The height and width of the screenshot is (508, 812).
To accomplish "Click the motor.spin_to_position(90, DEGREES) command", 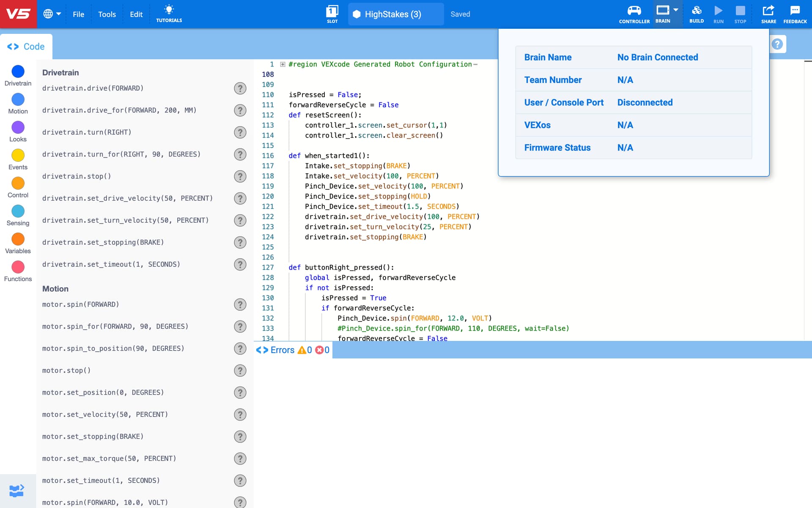I will point(113,349).
